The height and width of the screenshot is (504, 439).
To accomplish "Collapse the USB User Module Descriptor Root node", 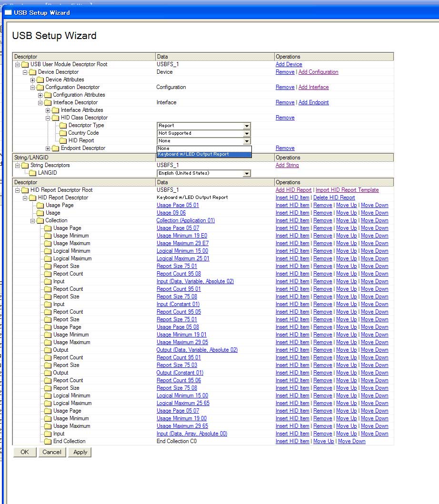I will tap(17, 65).
